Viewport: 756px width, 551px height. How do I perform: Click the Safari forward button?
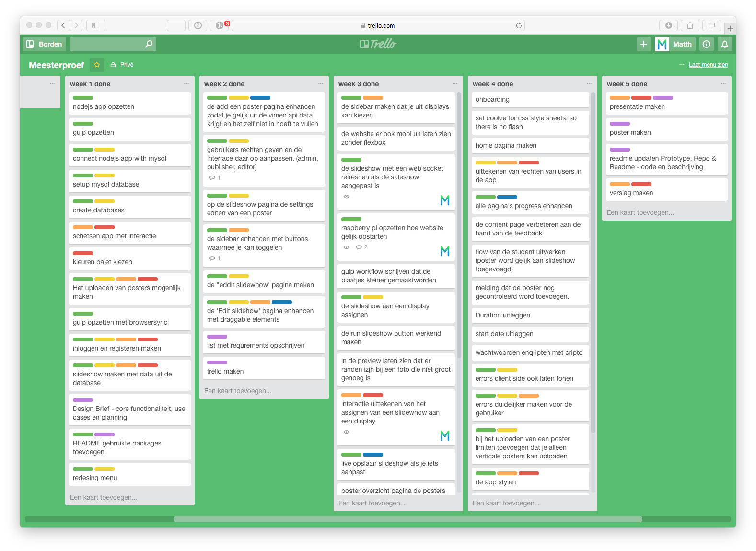pos(76,25)
